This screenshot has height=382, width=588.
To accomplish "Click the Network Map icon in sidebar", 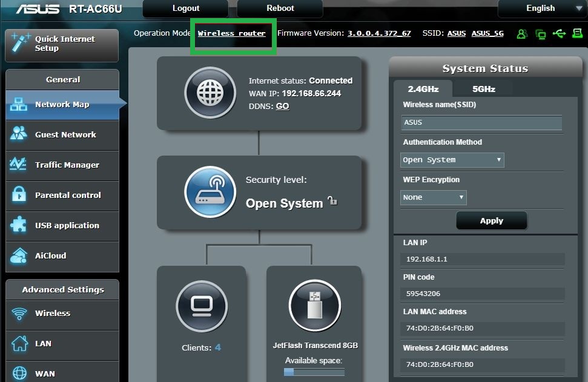I will pyautogui.click(x=18, y=104).
